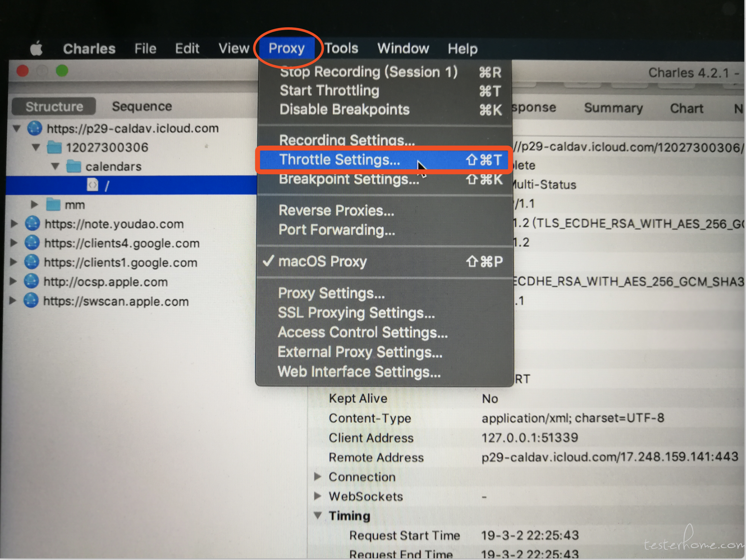Screen dimensions: 746x560
Task: Click the red close window button
Action: pyautogui.click(x=23, y=71)
